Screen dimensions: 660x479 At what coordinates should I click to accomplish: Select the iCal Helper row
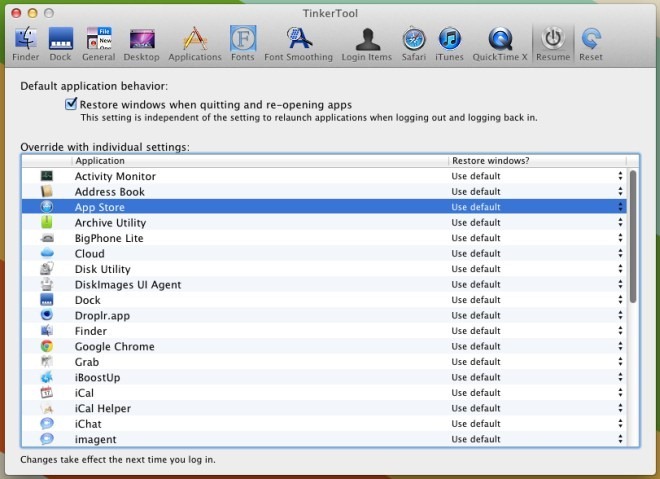[x=324, y=408]
